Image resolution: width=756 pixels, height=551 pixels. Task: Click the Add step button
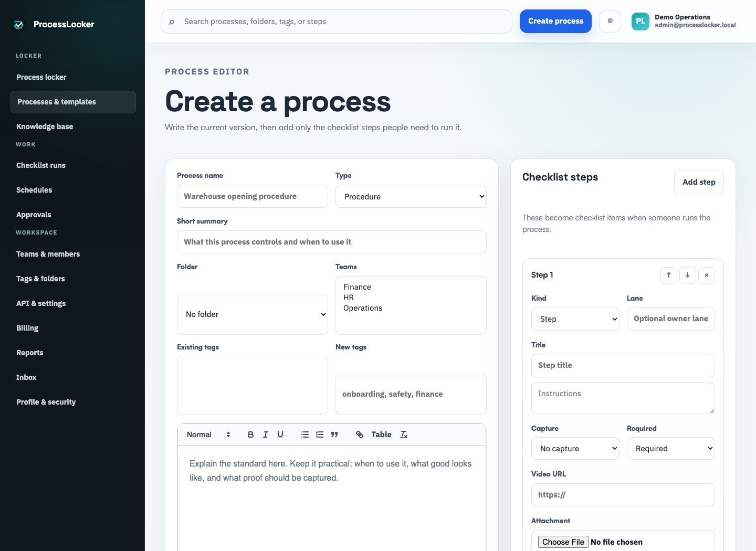tap(699, 182)
